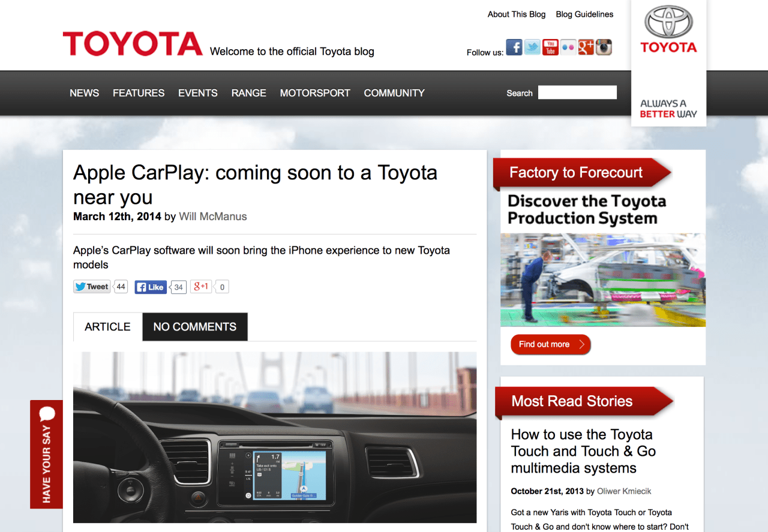
Task: View author Oliwer Kmiecik's posts
Action: [624, 491]
